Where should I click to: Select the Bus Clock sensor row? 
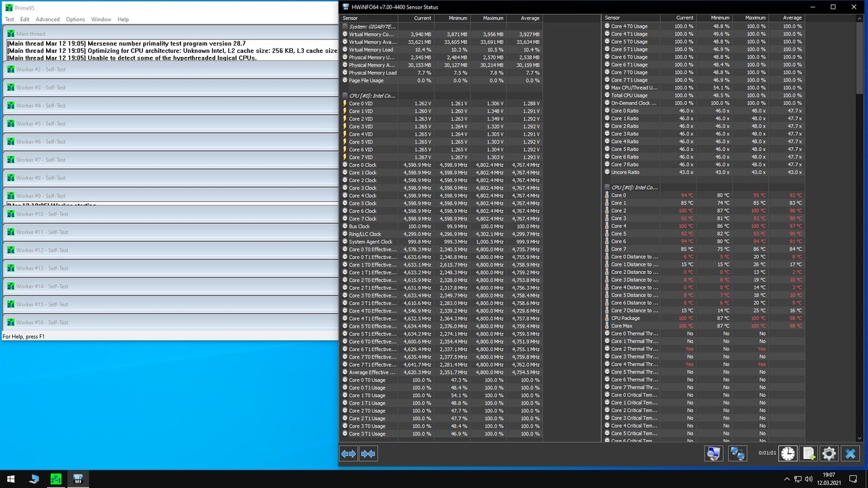pyautogui.click(x=441, y=226)
